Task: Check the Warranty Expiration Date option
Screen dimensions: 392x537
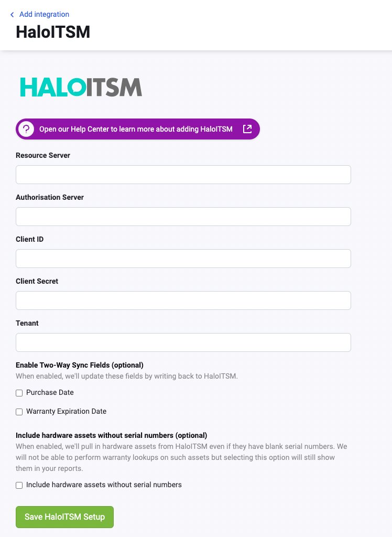Action: 19,412
